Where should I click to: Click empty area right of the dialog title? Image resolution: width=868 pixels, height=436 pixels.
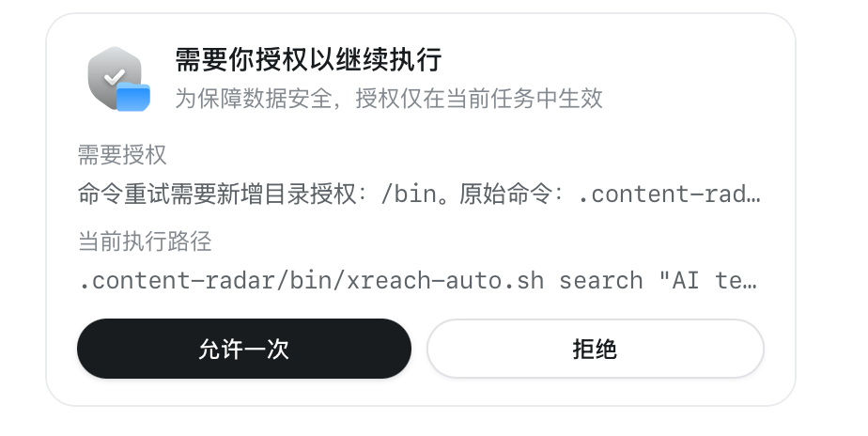[609, 60]
